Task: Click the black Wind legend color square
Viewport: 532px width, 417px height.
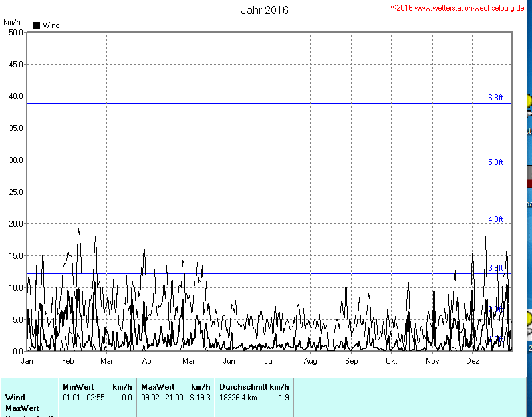Action: [37, 25]
